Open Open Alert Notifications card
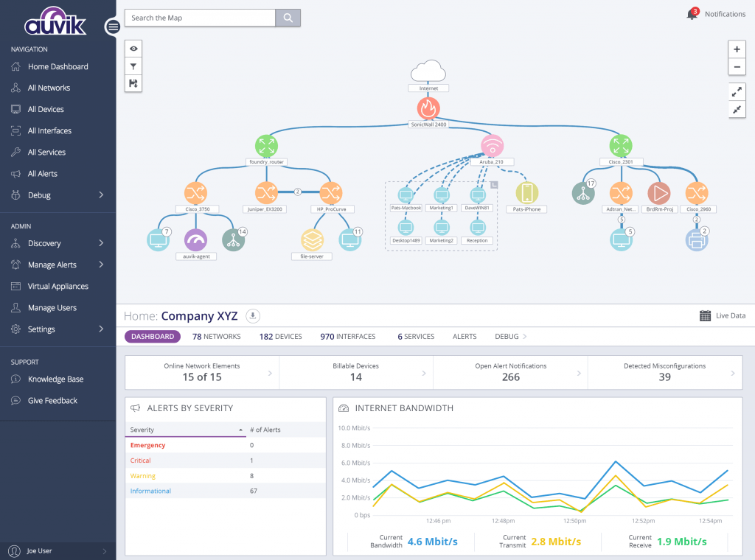Screen dimensions: 755x560 point(510,373)
